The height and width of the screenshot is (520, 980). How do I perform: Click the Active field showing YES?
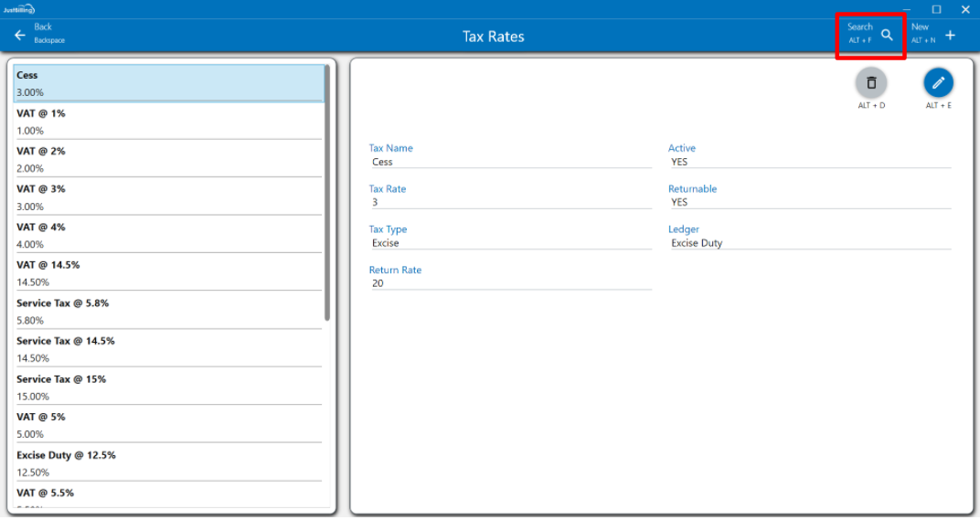point(809,162)
